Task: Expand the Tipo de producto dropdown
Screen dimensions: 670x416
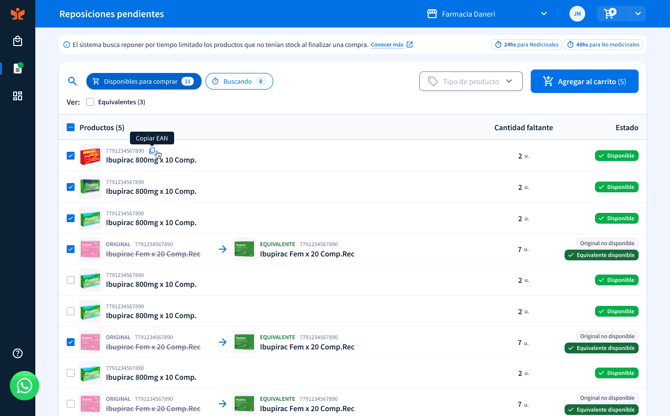Action: point(470,81)
